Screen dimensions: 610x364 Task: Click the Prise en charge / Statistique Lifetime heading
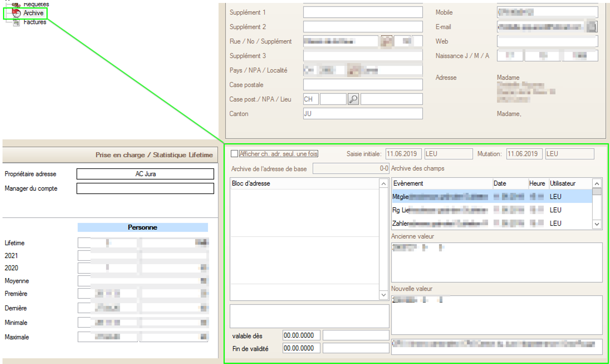click(x=154, y=155)
